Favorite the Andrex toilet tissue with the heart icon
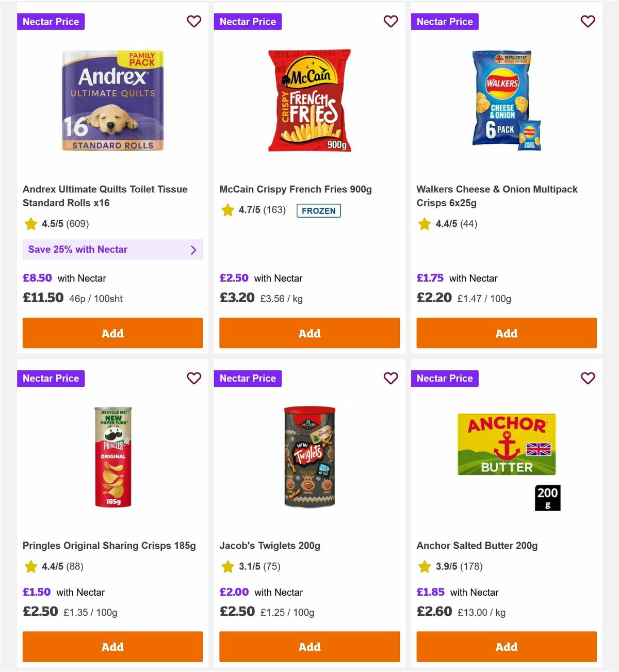This screenshot has height=672, width=619. pos(194,21)
